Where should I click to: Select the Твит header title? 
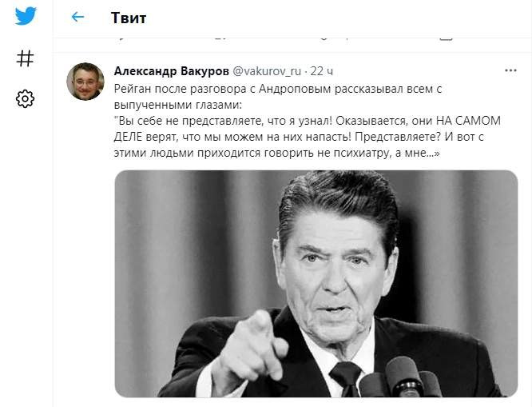point(129,18)
